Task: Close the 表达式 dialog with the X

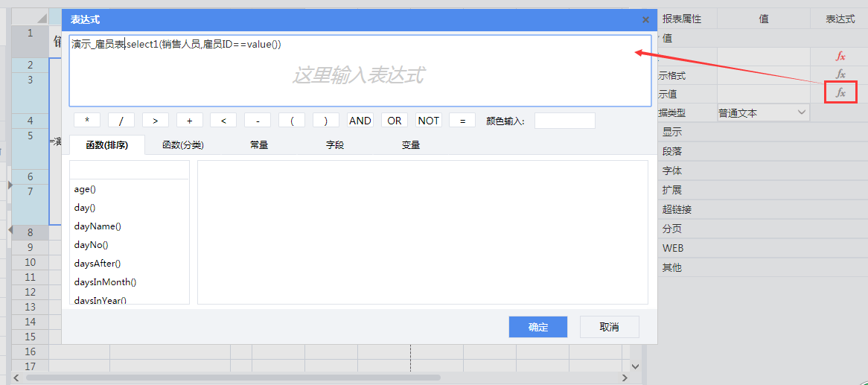Action: (x=645, y=20)
